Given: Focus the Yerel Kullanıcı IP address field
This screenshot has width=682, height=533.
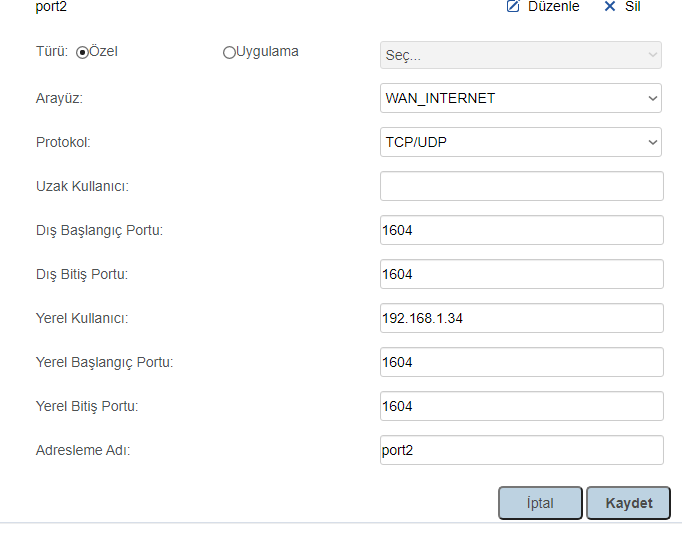Looking at the screenshot, I should click(x=522, y=318).
